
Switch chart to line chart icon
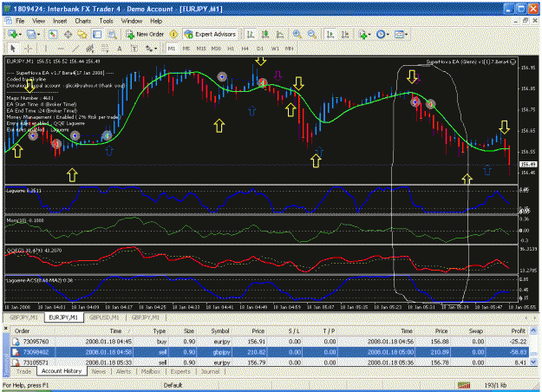pyautogui.click(x=280, y=34)
